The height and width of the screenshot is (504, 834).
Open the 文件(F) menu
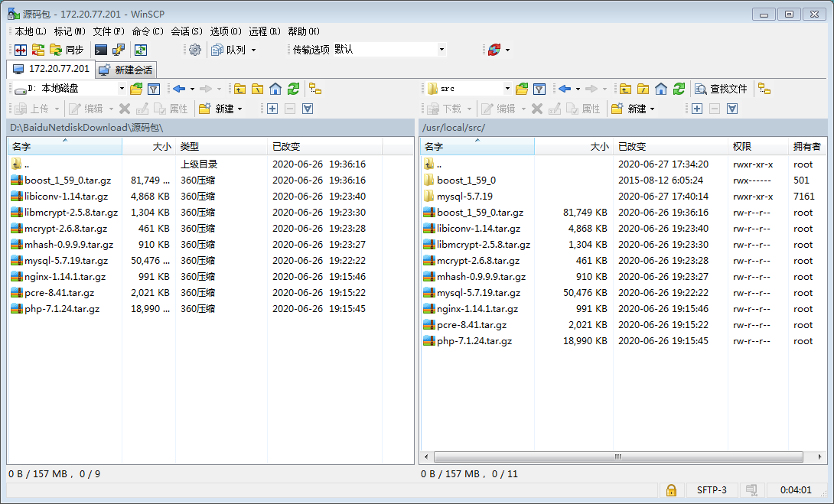pos(109,31)
